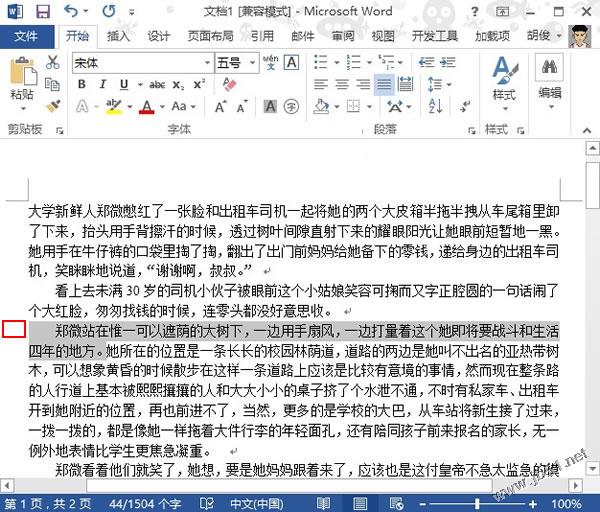The height and width of the screenshot is (512, 600).
Task: Click Shrink Font button
Action: click(x=241, y=107)
